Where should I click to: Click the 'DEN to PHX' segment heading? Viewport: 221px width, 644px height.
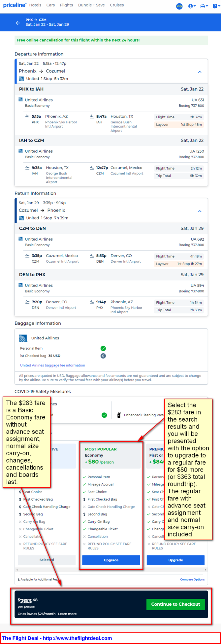coord(32,275)
